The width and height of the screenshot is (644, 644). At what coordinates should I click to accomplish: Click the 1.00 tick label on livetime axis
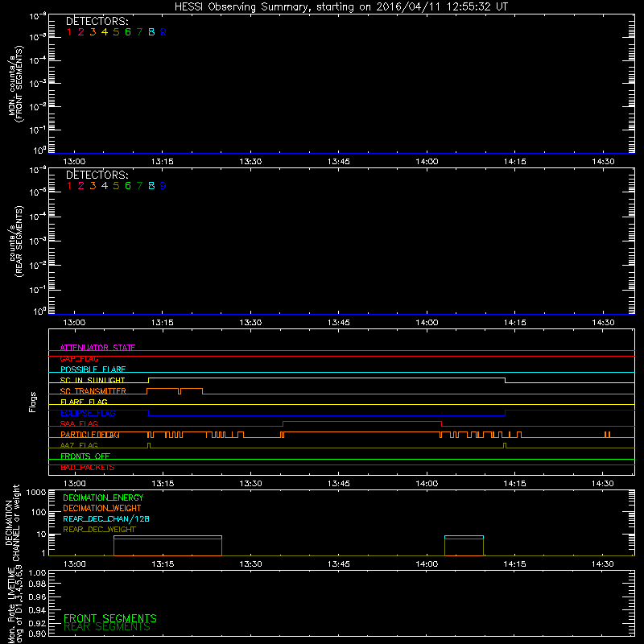37,572
